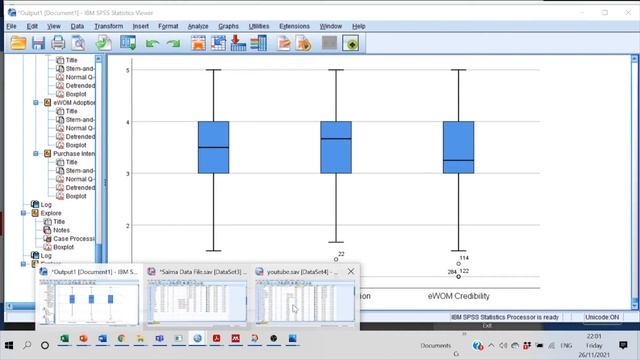
Task: Click the gray square toolbar icon
Action: click(329, 43)
